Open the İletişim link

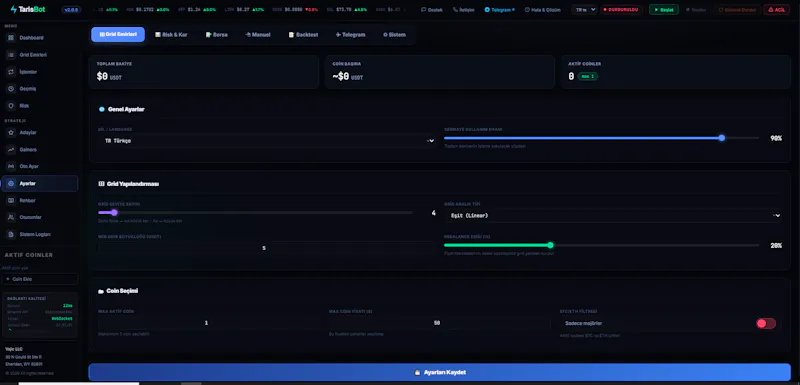463,10
